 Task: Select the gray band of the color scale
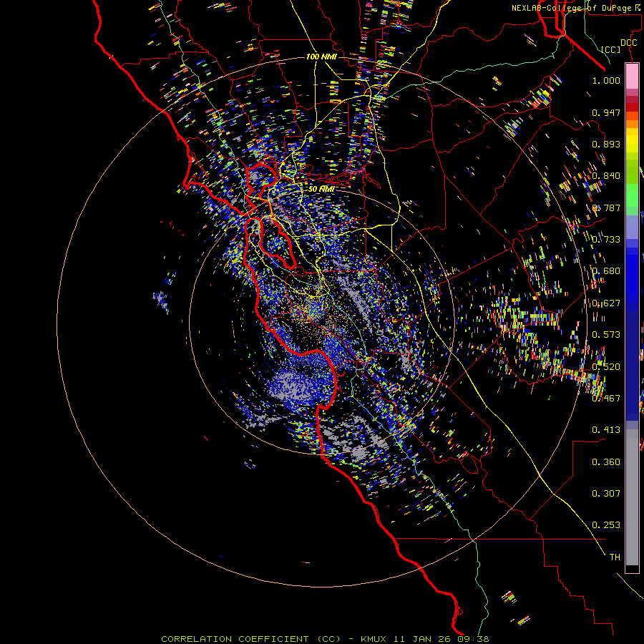coord(632,497)
